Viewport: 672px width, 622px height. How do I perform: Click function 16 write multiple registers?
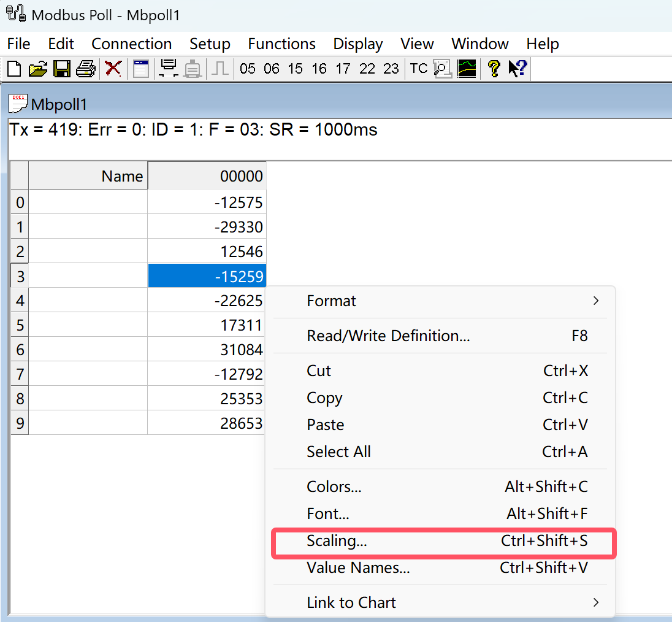(x=319, y=69)
